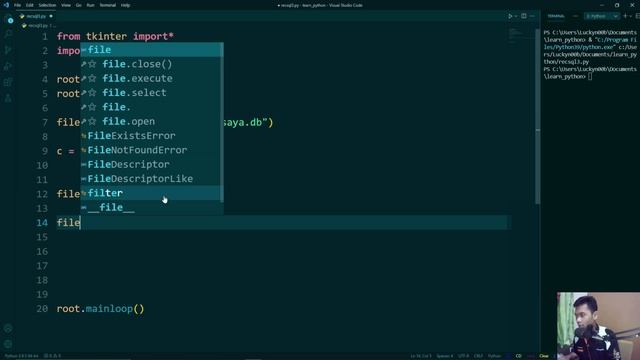This screenshot has height=360, width=640.
Task: Choose the FileExistsError suggestion
Action: click(x=151, y=136)
